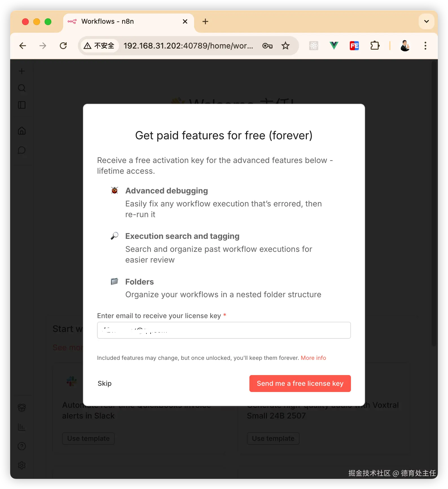Bookmark this page with the star icon

pos(286,46)
